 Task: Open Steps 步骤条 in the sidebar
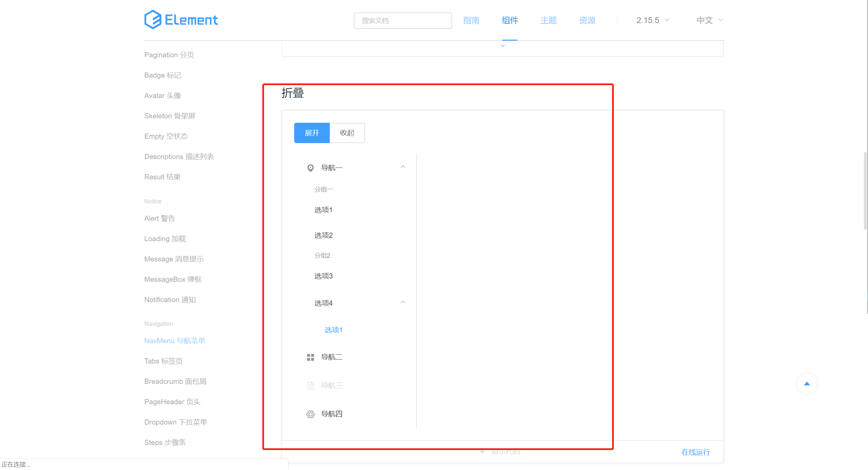pyautogui.click(x=165, y=443)
